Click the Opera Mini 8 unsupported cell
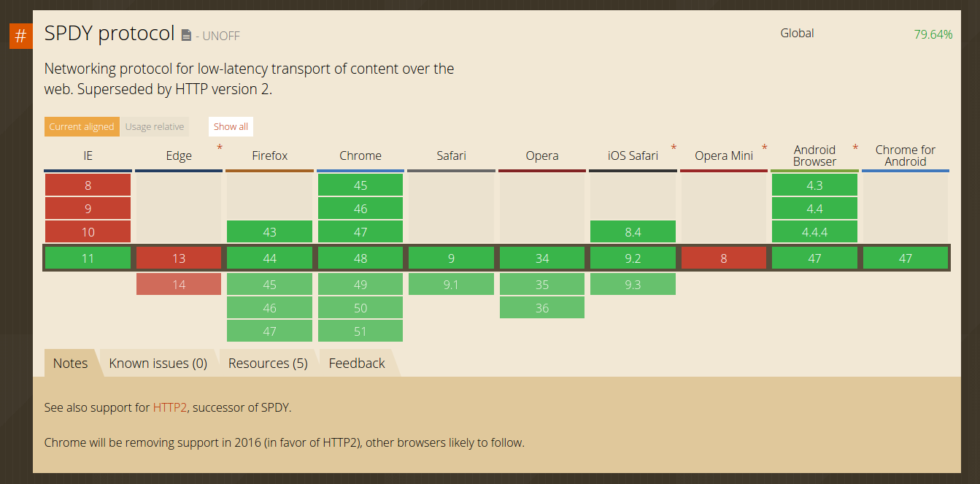The height and width of the screenshot is (484, 980). (723, 258)
